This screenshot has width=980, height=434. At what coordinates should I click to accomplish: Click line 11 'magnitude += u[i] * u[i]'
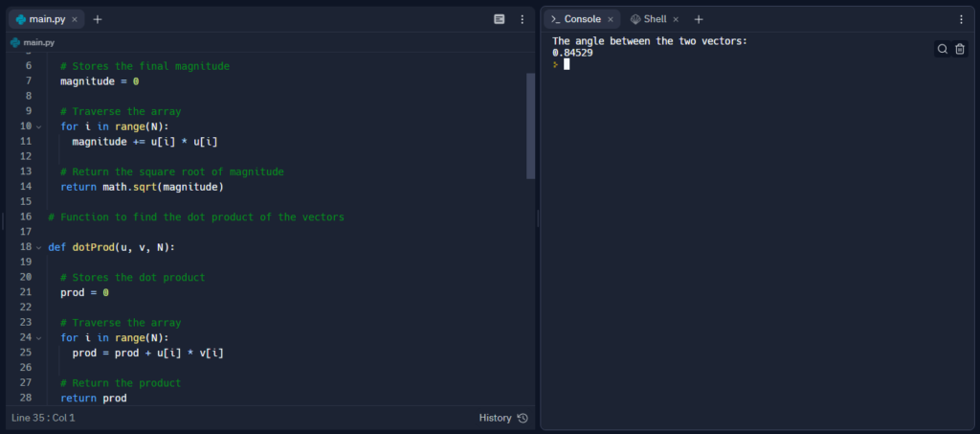145,142
